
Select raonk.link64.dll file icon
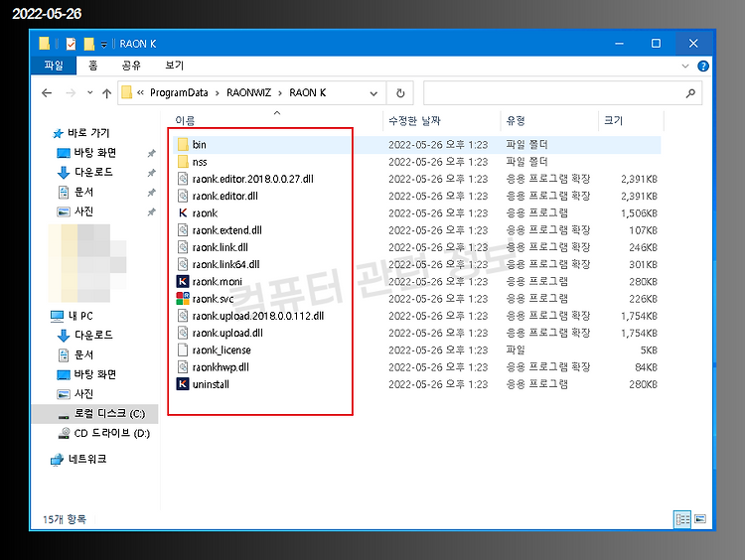tap(183, 264)
